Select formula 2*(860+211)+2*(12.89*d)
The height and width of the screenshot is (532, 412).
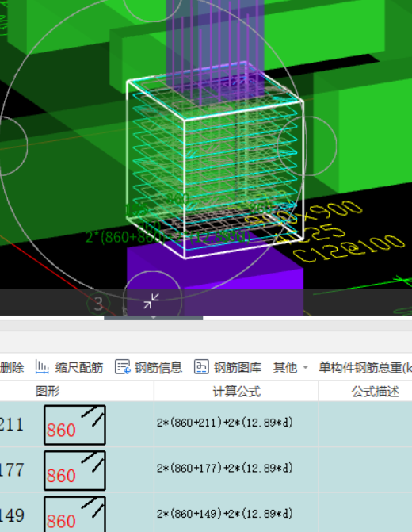(224, 423)
